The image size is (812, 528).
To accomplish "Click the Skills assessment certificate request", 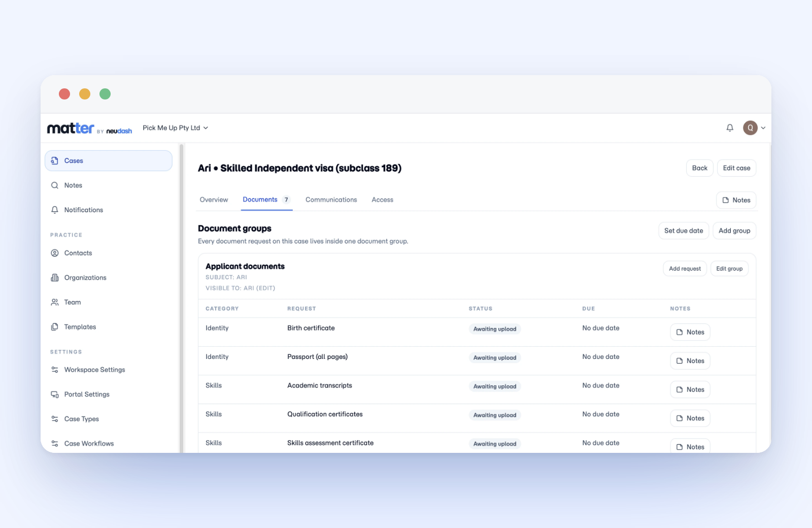I will click(x=330, y=443).
